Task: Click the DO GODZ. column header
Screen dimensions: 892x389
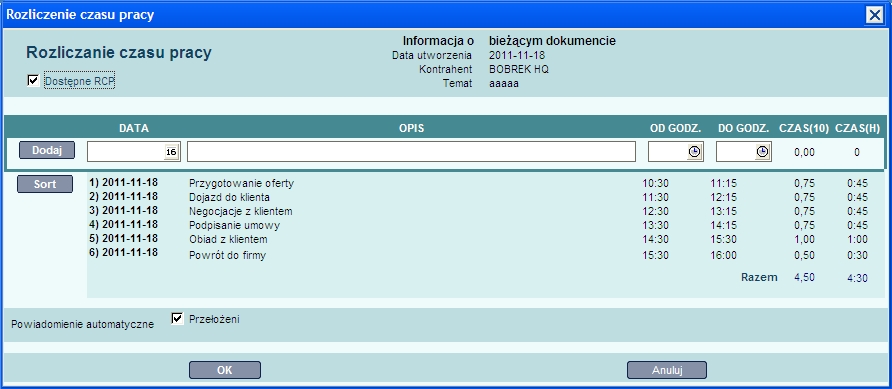Action: pyautogui.click(x=744, y=129)
